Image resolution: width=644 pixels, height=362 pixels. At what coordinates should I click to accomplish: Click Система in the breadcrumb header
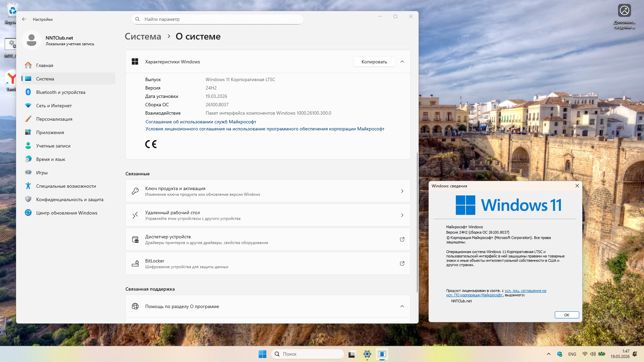[143, 37]
